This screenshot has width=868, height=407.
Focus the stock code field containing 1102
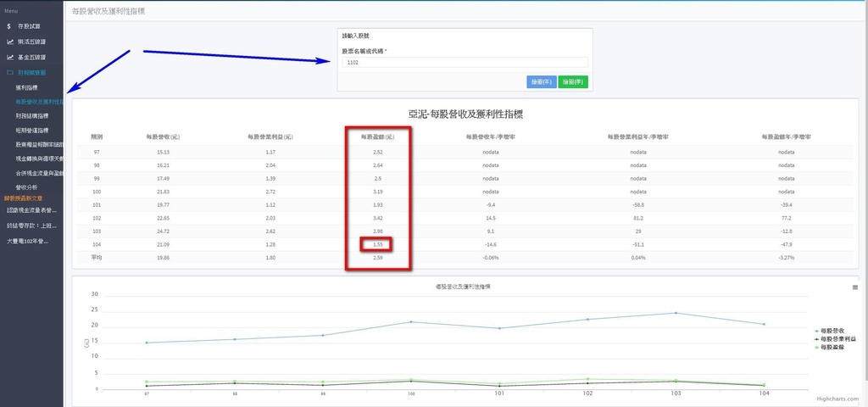tap(465, 63)
